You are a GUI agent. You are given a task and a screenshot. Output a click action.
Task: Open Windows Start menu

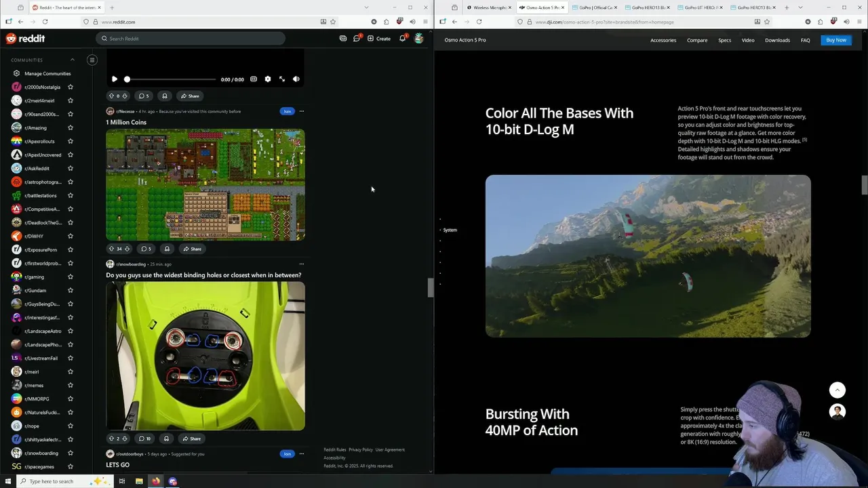click(x=8, y=481)
